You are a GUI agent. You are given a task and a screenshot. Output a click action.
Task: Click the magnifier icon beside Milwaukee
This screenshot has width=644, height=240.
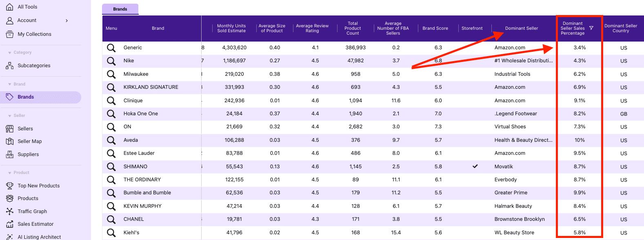[x=111, y=74]
